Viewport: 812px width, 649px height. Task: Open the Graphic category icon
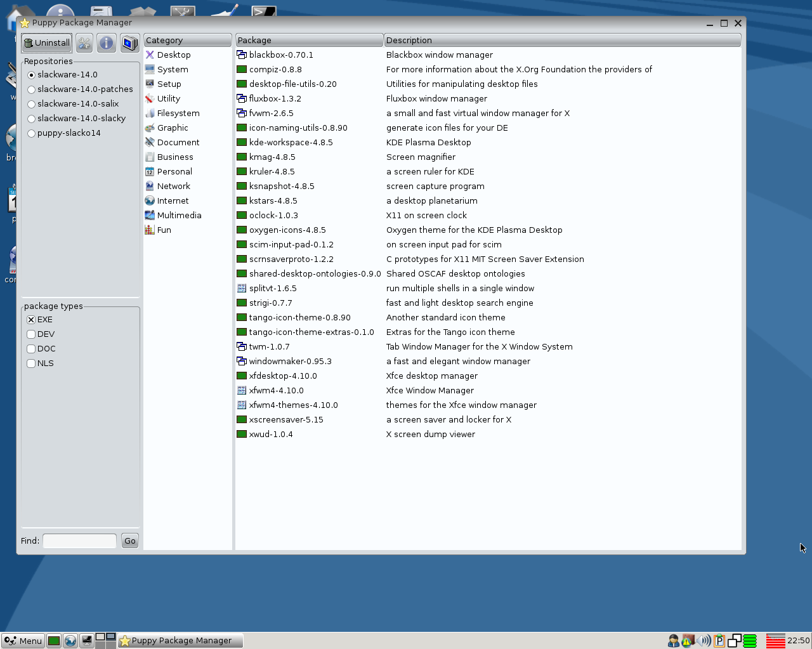click(x=149, y=128)
